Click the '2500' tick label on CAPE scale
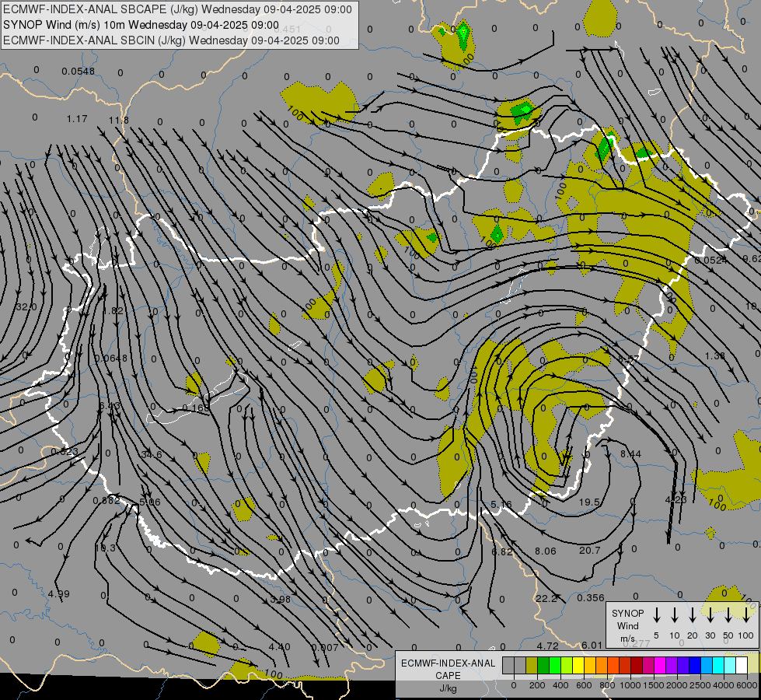Viewport: 761px width, 700px height. click(700, 685)
